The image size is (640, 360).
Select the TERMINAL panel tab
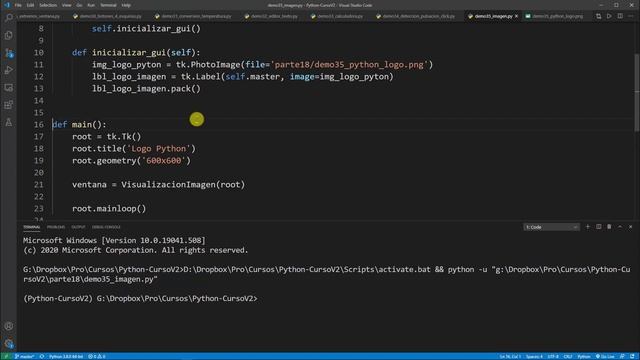pyautogui.click(x=31, y=227)
